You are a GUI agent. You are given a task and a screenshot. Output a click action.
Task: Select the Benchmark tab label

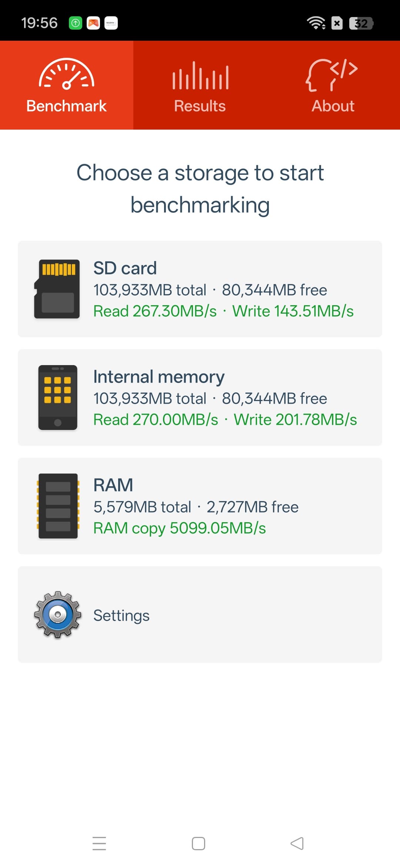(67, 106)
